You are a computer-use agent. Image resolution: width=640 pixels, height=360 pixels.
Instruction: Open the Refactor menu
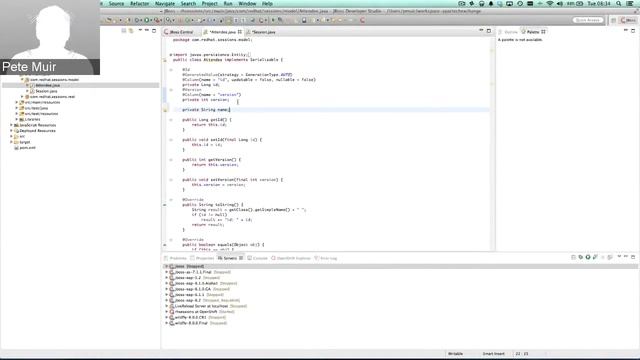[140, 3]
